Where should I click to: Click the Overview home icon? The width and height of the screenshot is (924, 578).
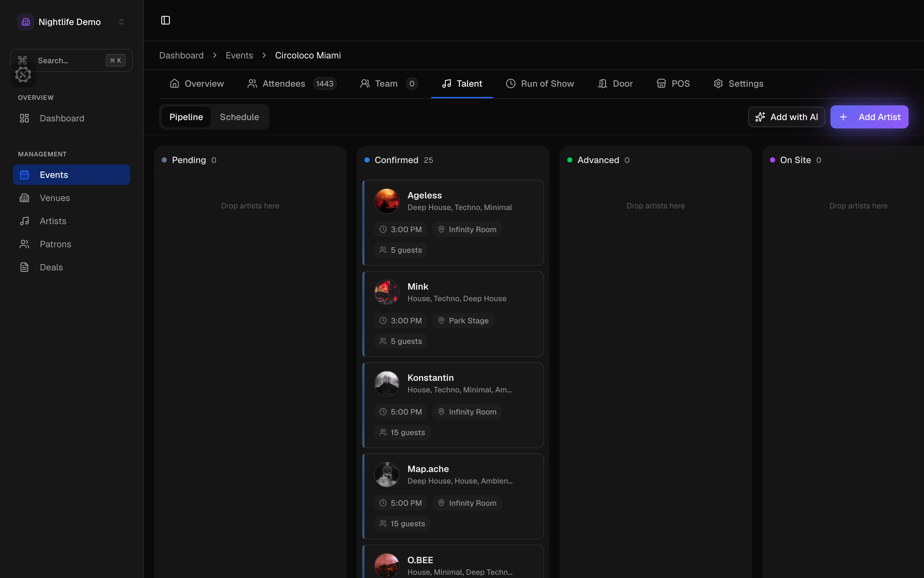175,83
